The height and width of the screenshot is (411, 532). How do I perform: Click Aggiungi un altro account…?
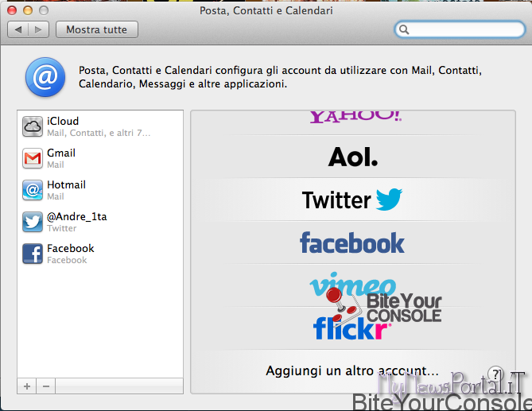click(352, 370)
